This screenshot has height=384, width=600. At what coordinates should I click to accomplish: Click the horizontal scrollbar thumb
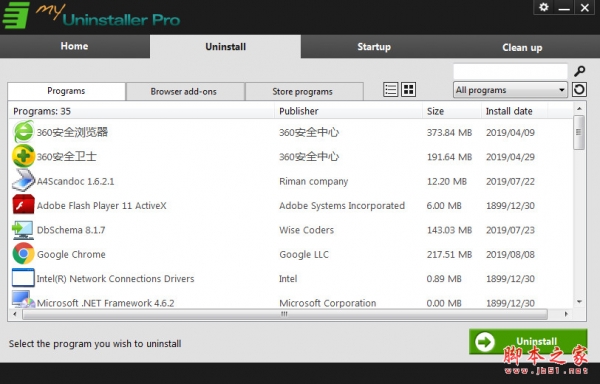click(285, 314)
